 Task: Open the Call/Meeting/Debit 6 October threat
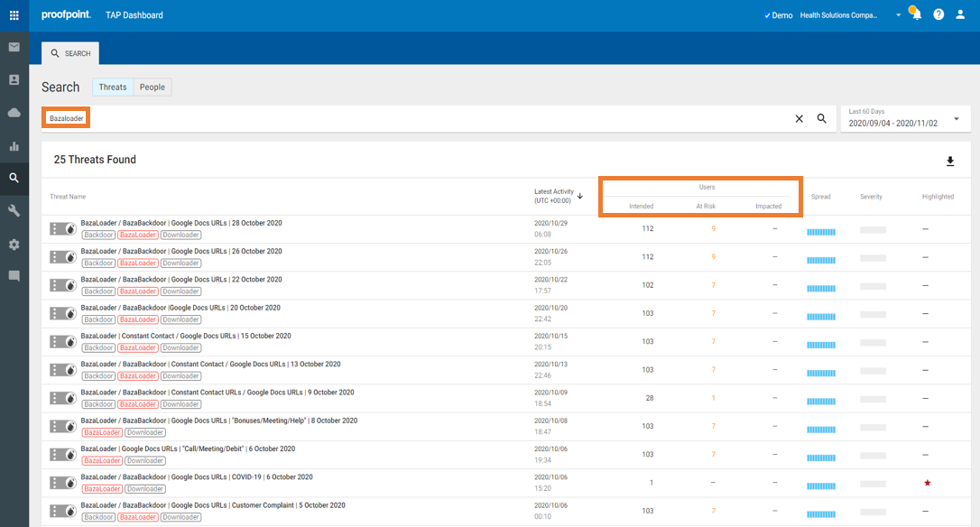click(188, 448)
